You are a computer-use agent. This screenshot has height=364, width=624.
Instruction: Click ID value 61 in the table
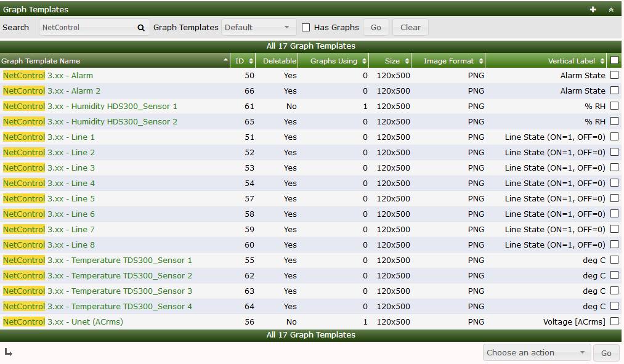(249, 106)
